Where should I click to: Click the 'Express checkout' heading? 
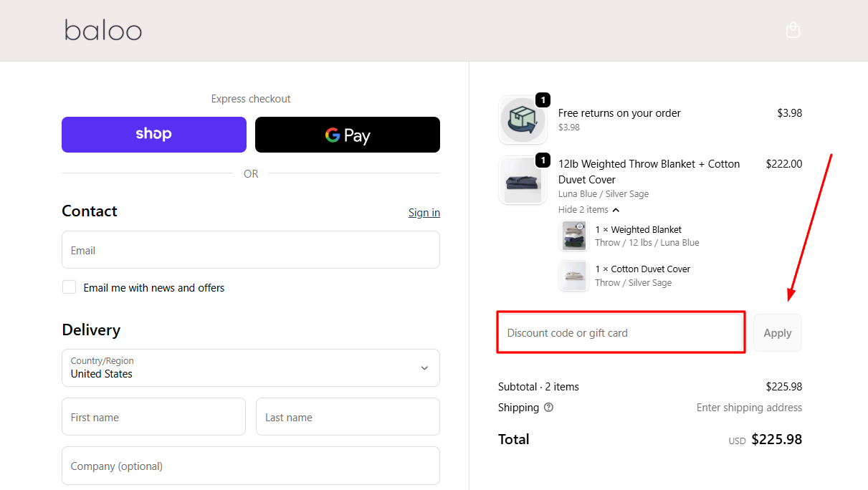[x=251, y=99]
